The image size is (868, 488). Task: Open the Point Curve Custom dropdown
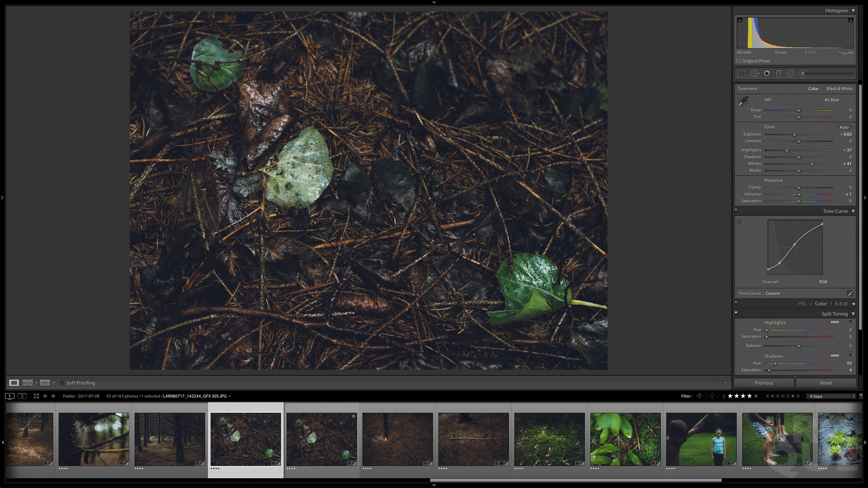coord(775,294)
